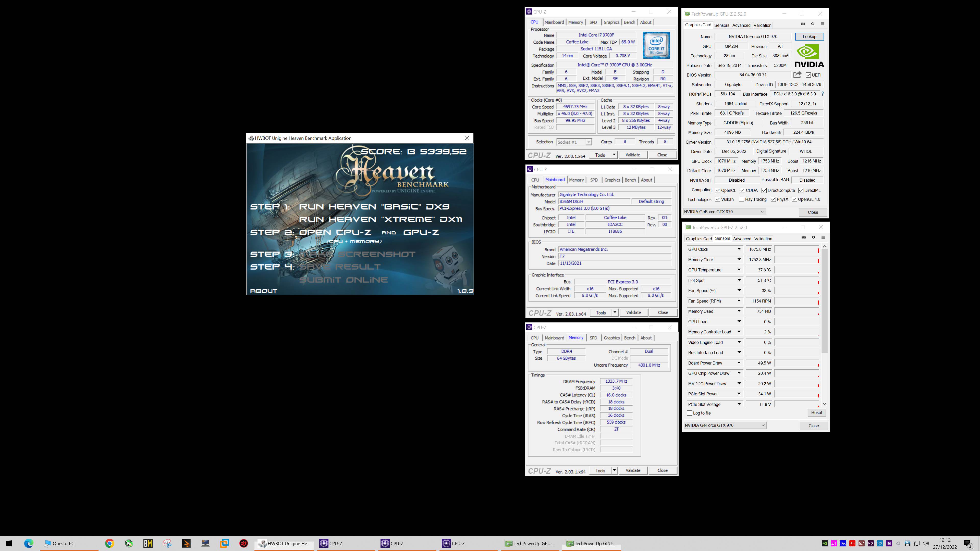Open About tab in CPU-Z Memory window

pos(646,338)
